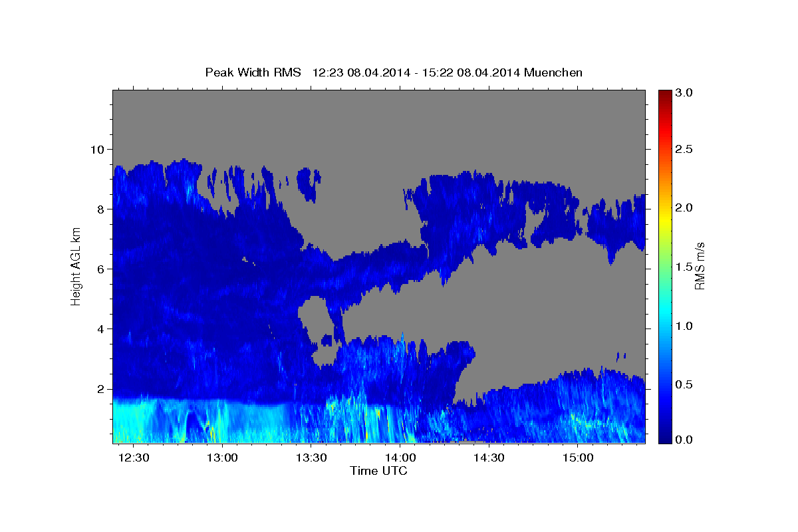Viewport: 798px width, 532px height.
Task: Click the colorbar value 3.0
Action: tap(684, 92)
